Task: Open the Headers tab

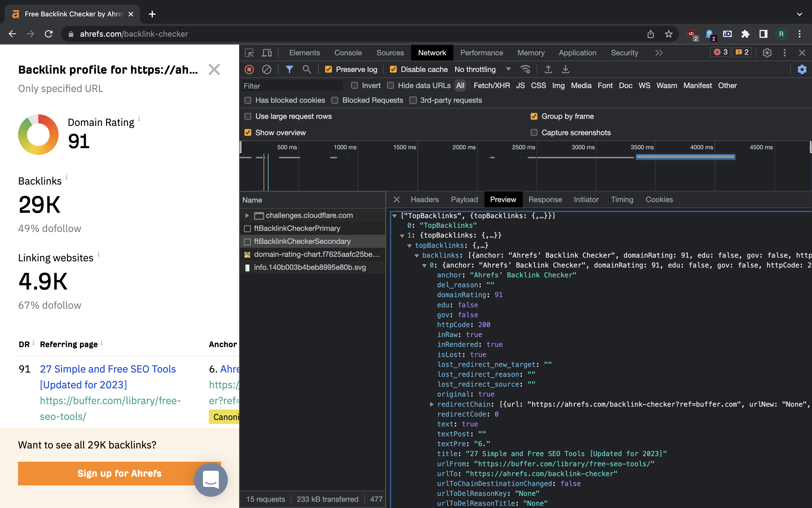Action: tap(424, 200)
